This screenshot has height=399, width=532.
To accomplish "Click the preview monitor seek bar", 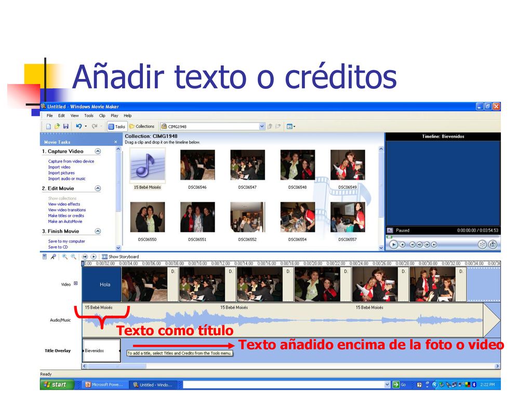I will coord(443,237).
